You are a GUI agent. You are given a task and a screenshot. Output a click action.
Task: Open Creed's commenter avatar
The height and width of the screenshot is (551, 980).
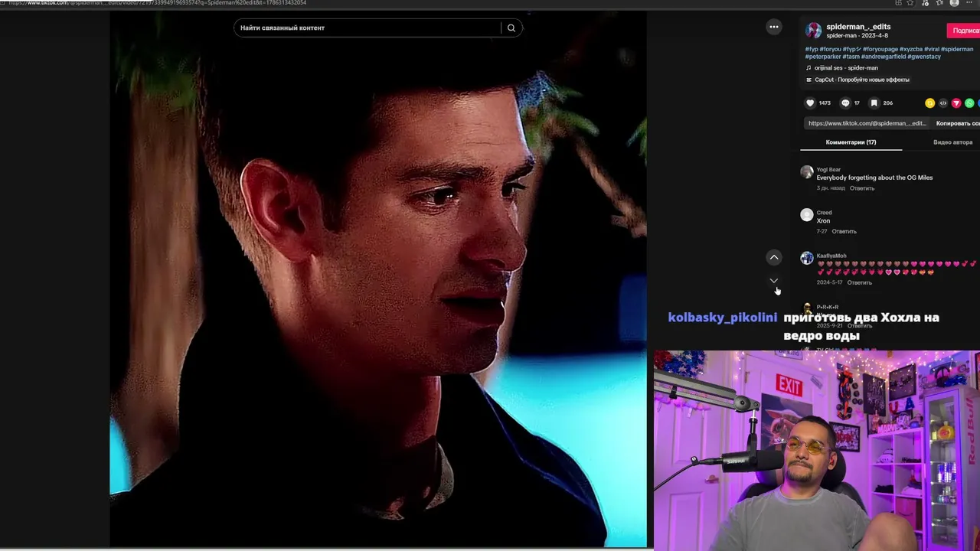coord(807,215)
